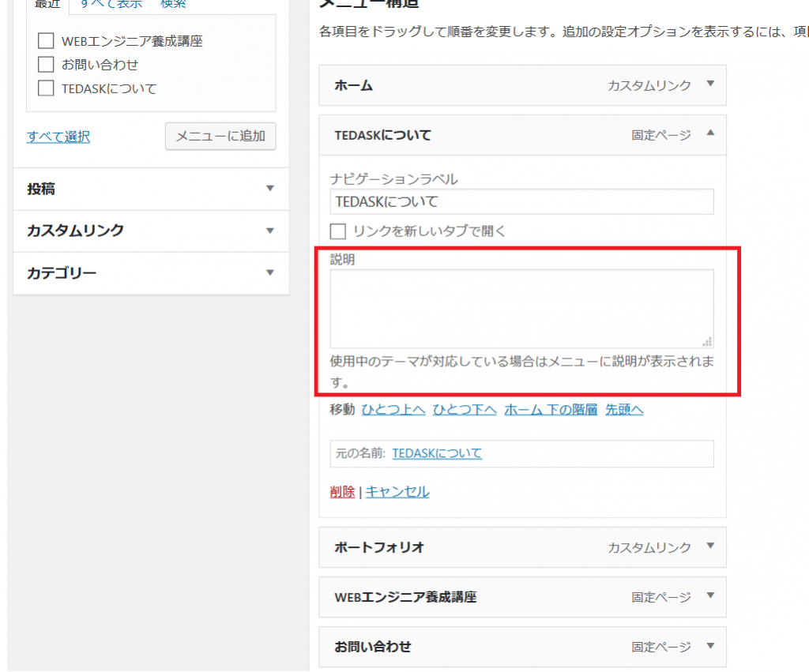The image size is (809, 672).
Task: Move item up with ひとつ上へ
Action: (x=393, y=409)
